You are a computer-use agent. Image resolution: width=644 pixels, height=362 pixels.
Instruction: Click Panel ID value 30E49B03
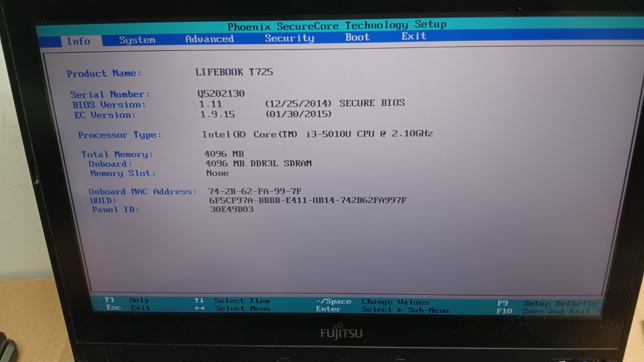[232, 209]
